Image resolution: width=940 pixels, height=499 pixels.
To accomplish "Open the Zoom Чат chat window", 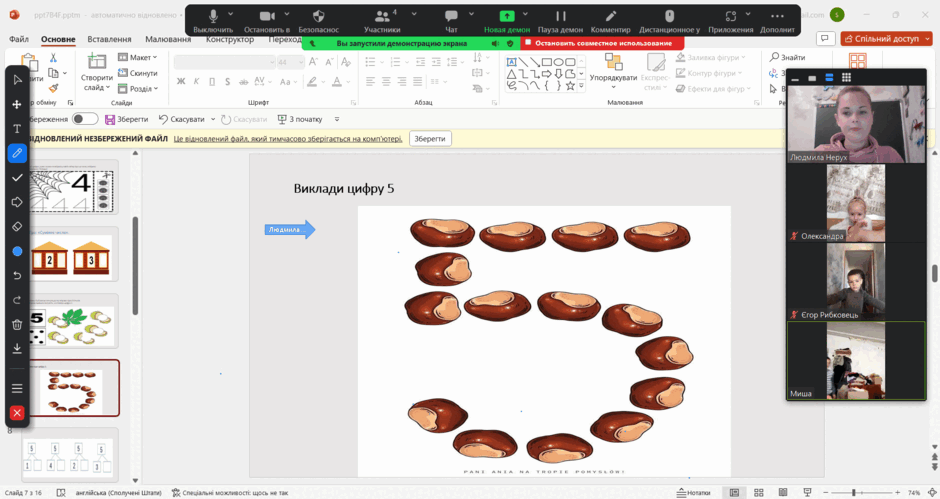I will coord(451,21).
